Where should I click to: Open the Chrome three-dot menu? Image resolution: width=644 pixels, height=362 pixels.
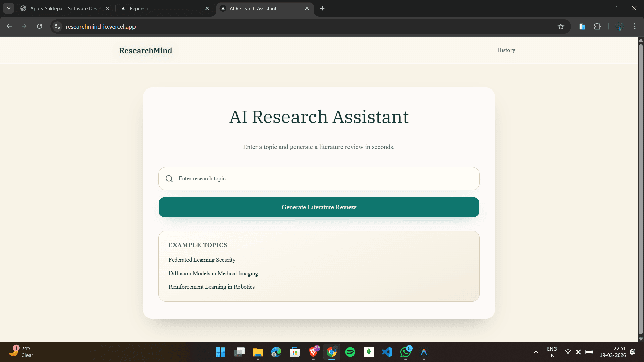[x=635, y=26]
